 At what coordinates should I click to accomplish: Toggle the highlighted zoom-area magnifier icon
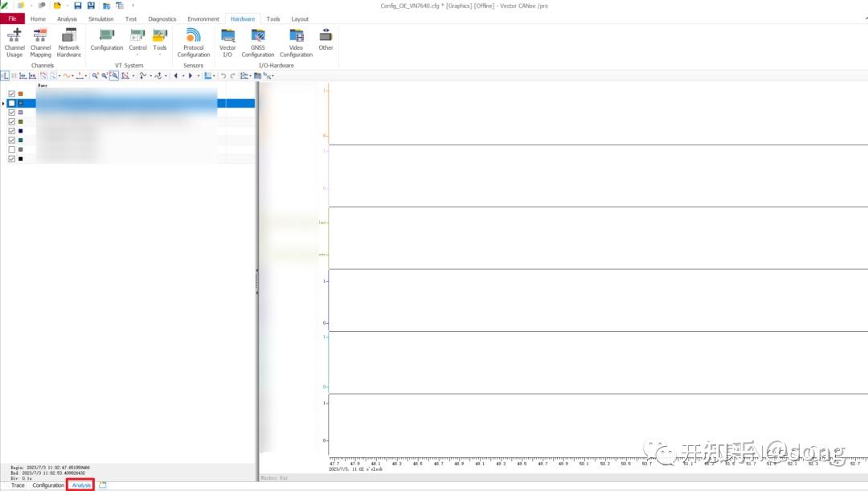tap(113, 76)
